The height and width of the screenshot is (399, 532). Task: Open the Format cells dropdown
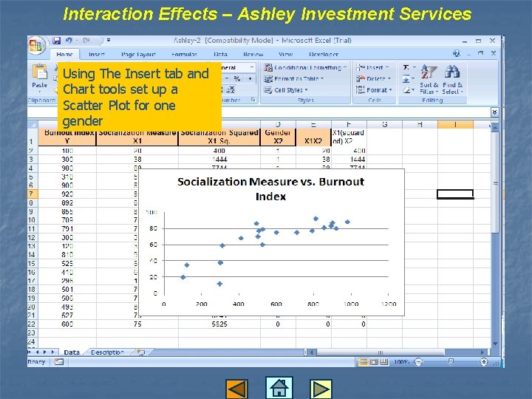click(374, 90)
